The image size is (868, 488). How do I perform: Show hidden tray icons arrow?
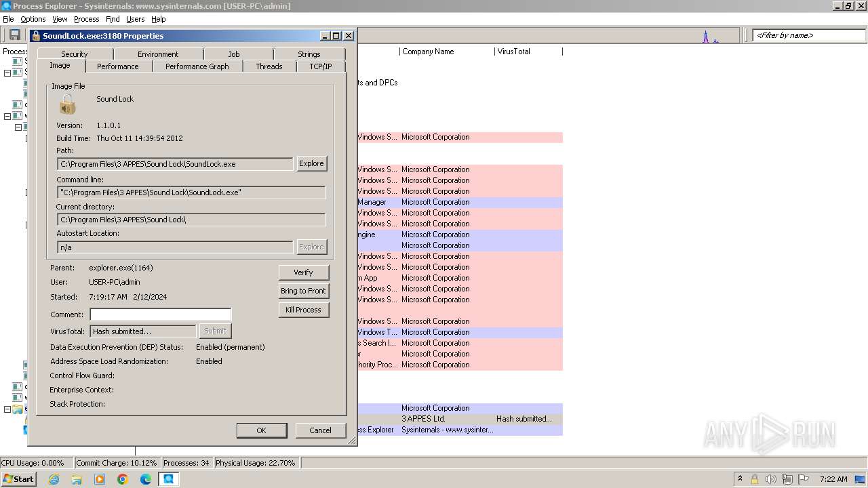740,479
